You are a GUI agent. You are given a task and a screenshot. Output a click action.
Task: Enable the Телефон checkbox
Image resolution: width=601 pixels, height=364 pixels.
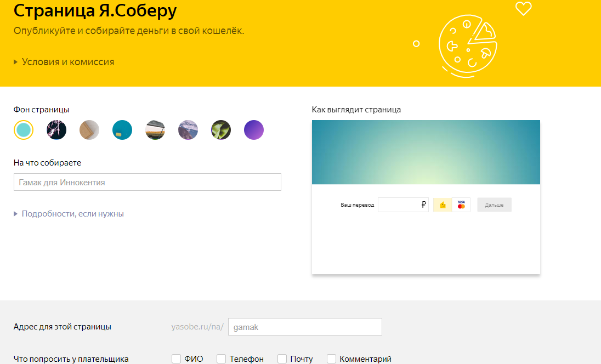(221, 359)
